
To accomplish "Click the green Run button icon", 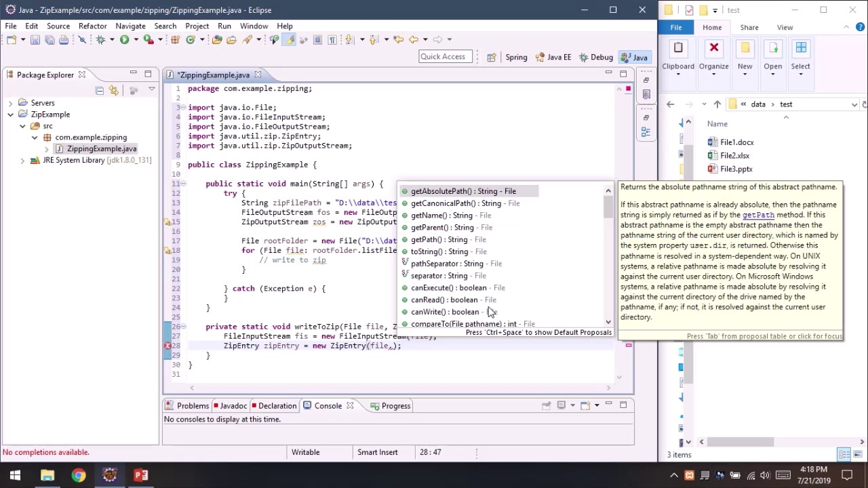I will tap(124, 39).
